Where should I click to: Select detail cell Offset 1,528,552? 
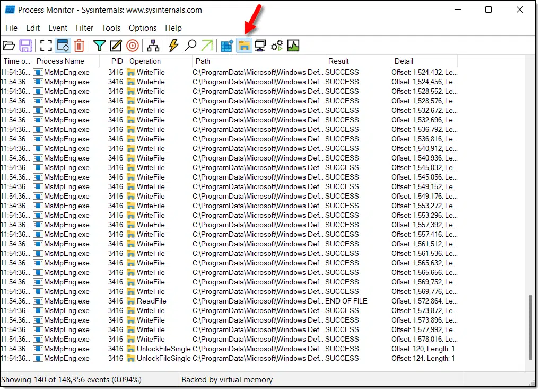[x=424, y=91]
